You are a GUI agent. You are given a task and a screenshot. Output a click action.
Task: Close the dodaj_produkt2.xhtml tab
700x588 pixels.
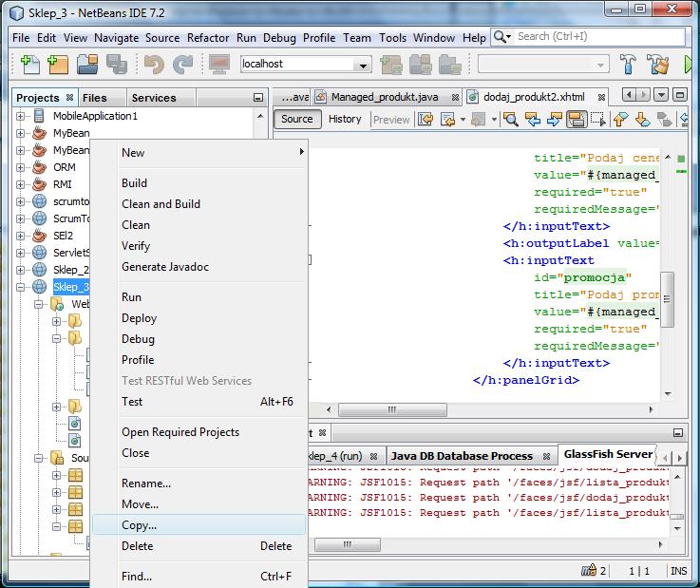pyautogui.click(x=601, y=97)
